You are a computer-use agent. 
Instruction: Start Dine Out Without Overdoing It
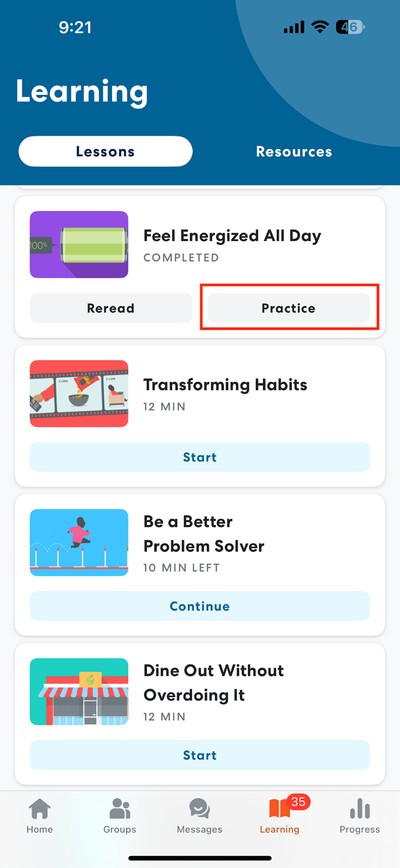tap(200, 755)
